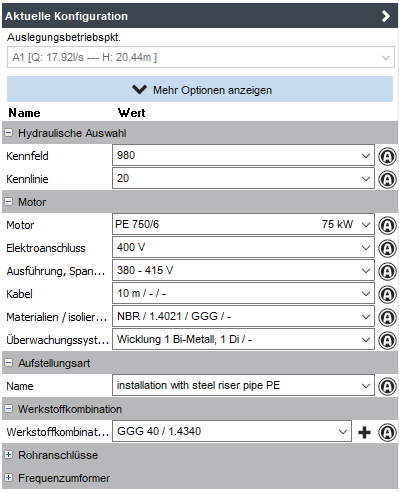399x492 pixels.
Task: Click Mehr Optionen anzeigen button
Action: [200, 89]
